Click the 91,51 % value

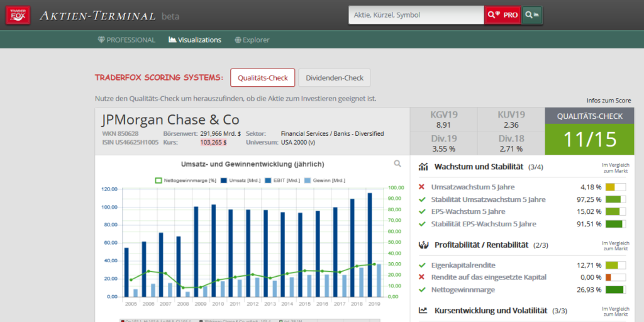tap(589, 224)
